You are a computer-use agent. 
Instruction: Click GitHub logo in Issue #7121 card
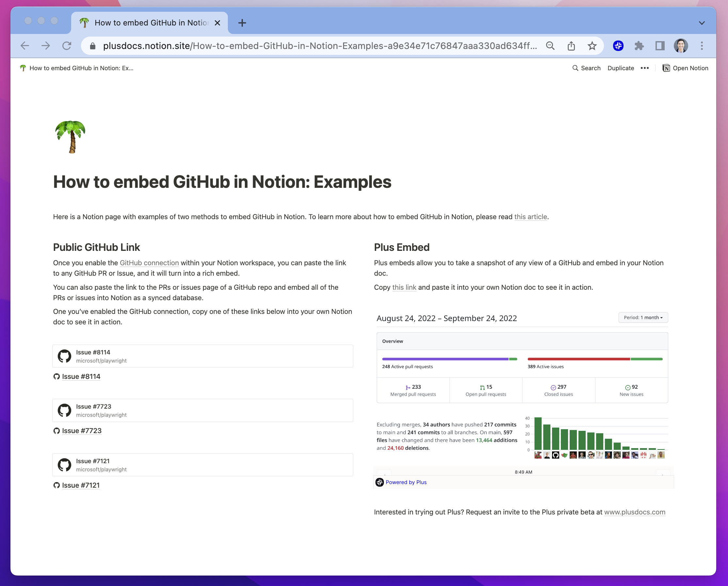[64, 465]
